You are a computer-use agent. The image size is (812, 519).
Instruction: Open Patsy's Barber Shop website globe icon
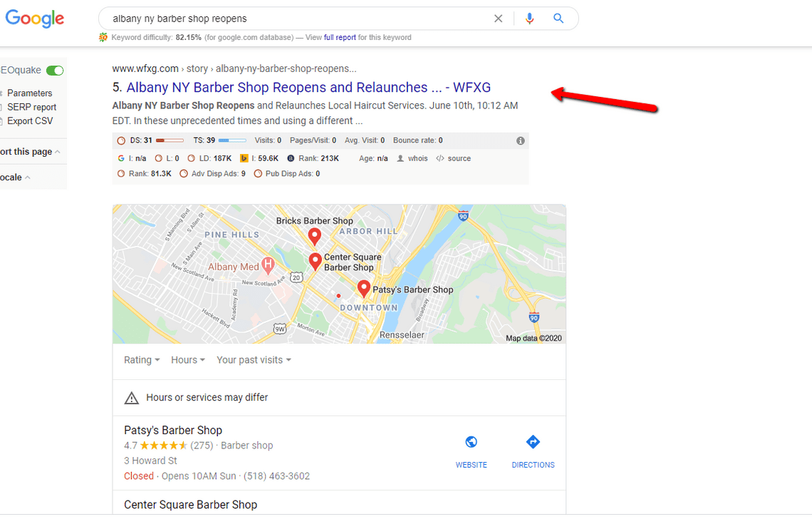point(472,442)
